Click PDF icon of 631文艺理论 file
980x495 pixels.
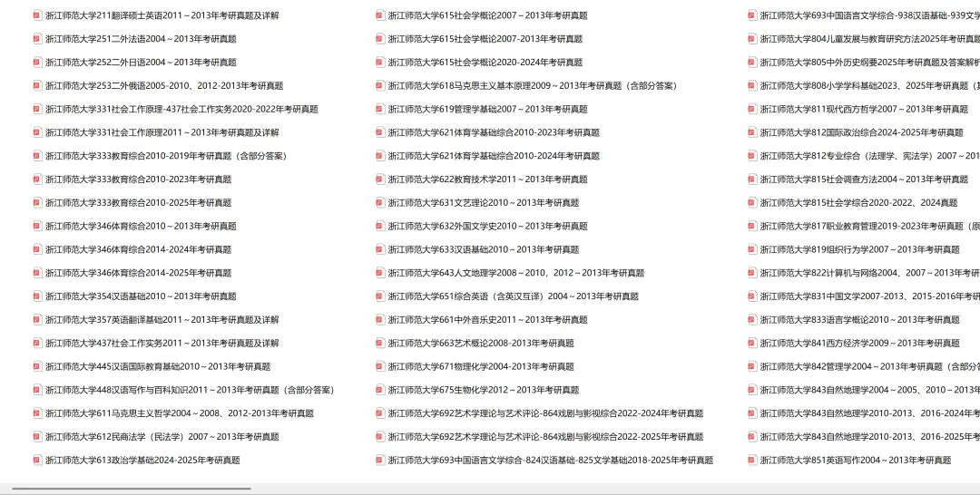(x=380, y=202)
